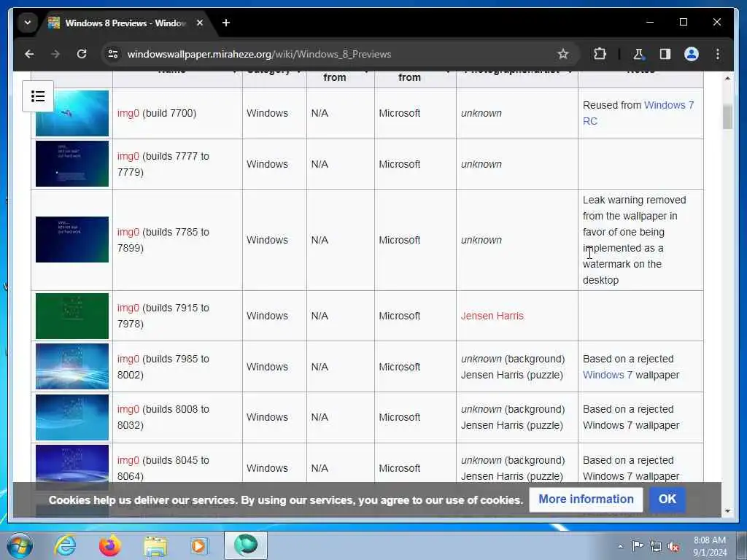
Task: Open img0 link for builds 7785 to 7899
Action: tap(128, 232)
